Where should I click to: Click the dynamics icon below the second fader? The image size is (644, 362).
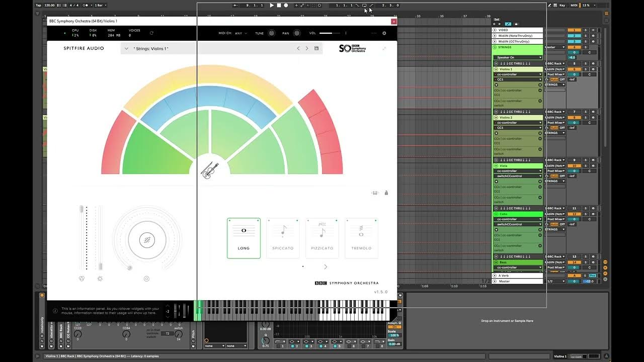click(x=100, y=279)
